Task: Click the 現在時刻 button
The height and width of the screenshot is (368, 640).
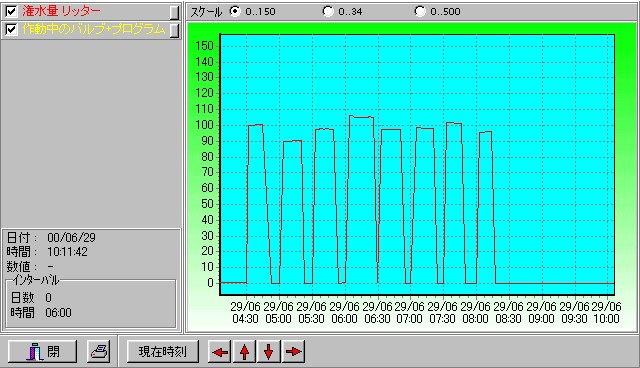Action: (162, 351)
